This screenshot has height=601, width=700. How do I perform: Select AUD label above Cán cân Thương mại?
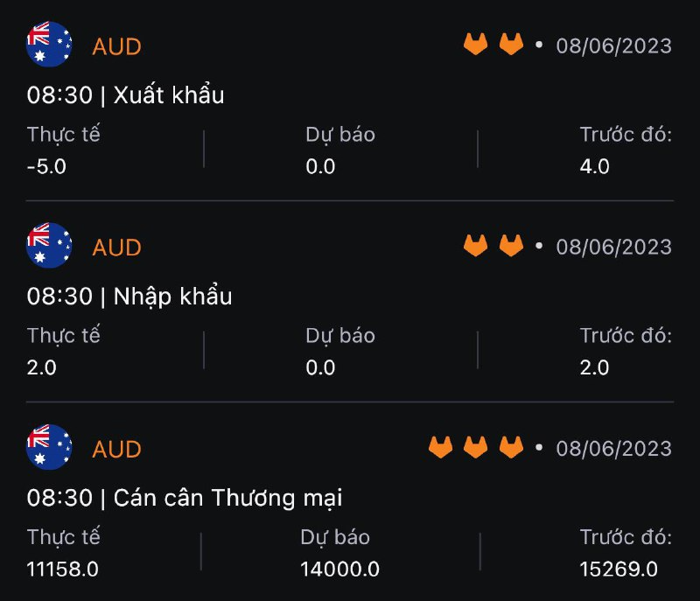(x=116, y=449)
